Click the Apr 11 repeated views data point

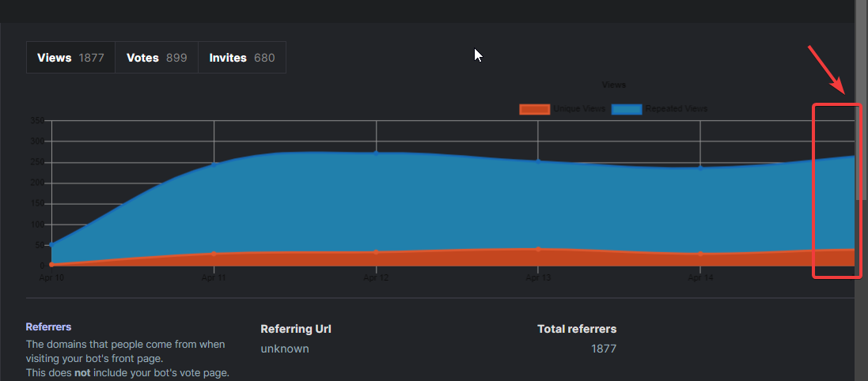pyautogui.click(x=214, y=164)
